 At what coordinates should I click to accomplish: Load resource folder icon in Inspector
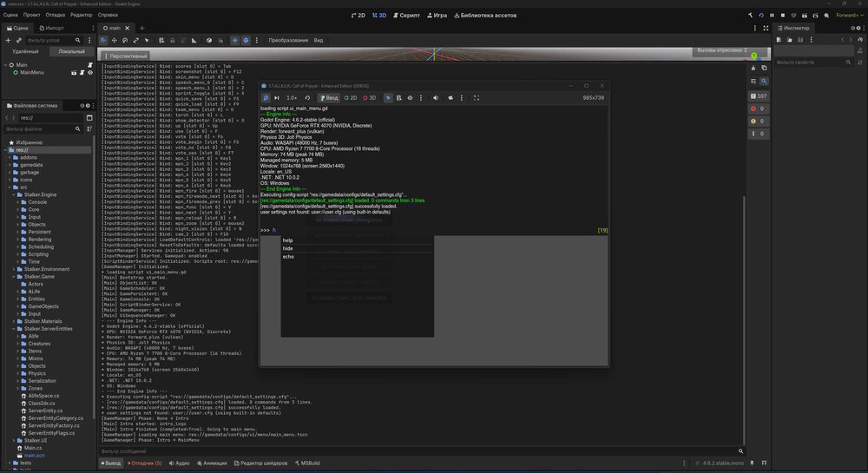(x=789, y=40)
